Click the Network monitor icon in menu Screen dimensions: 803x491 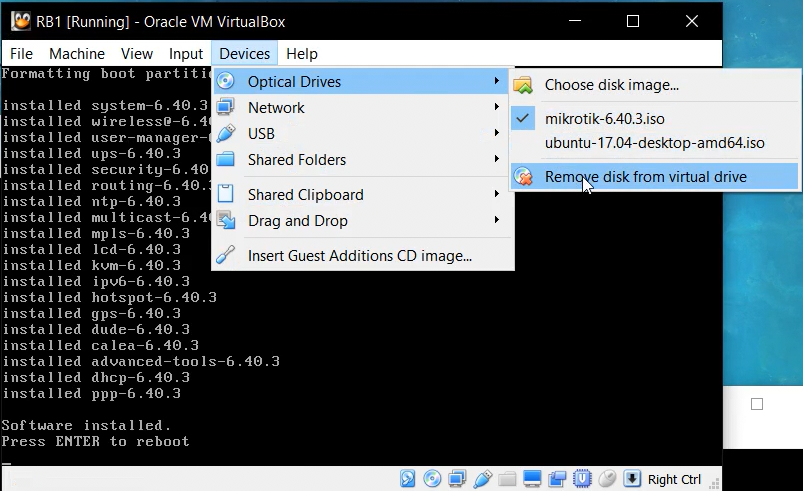225,107
